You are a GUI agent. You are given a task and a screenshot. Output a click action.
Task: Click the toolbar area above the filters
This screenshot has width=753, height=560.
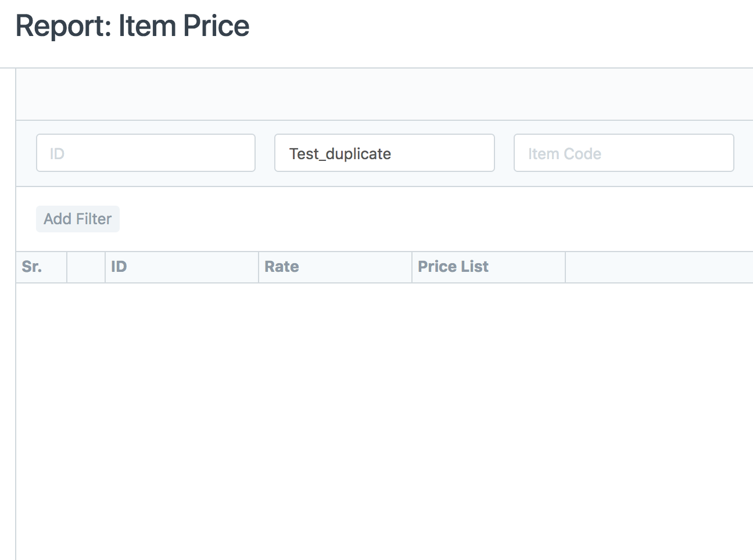pos(376,94)
